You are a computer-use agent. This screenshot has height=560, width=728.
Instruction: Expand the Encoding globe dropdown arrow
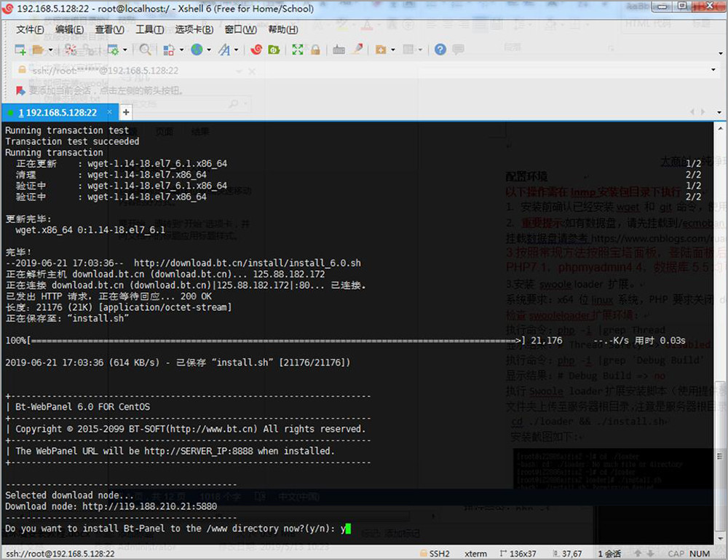pos(209,50)
